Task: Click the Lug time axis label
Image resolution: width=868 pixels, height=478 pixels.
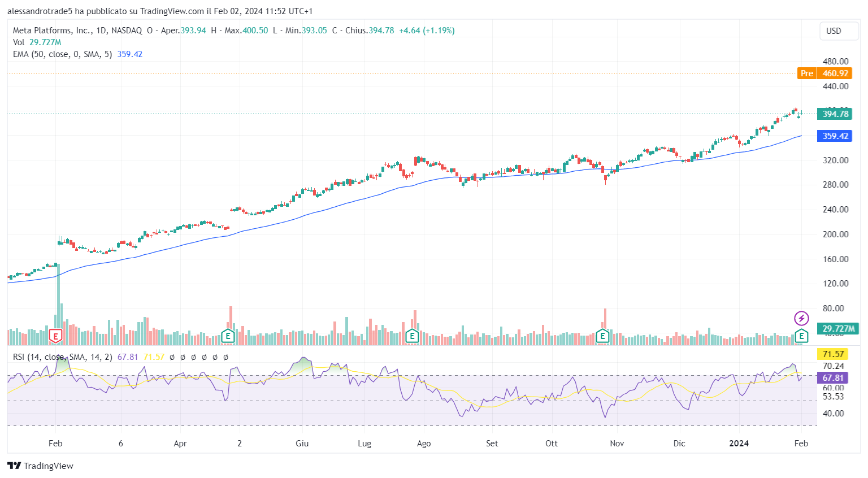Action: click(x=364, y=444)
